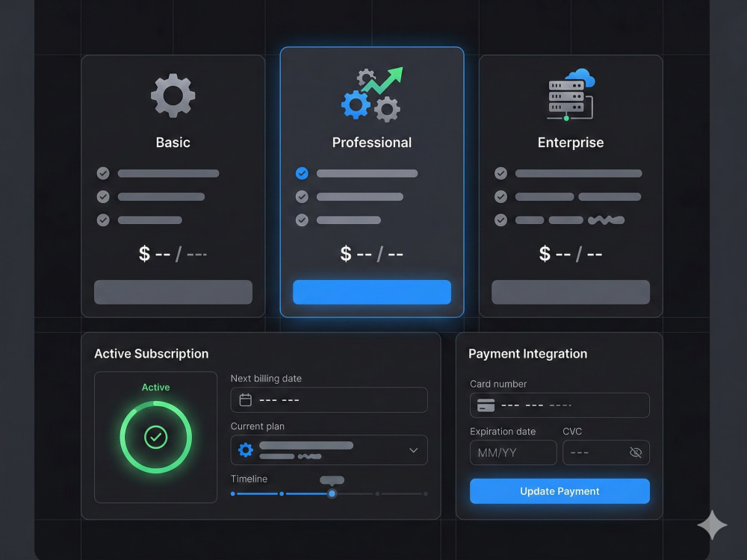Select the Enterprise plan gray button
This screenshot has height=560, width=747.
coord(571,292)
